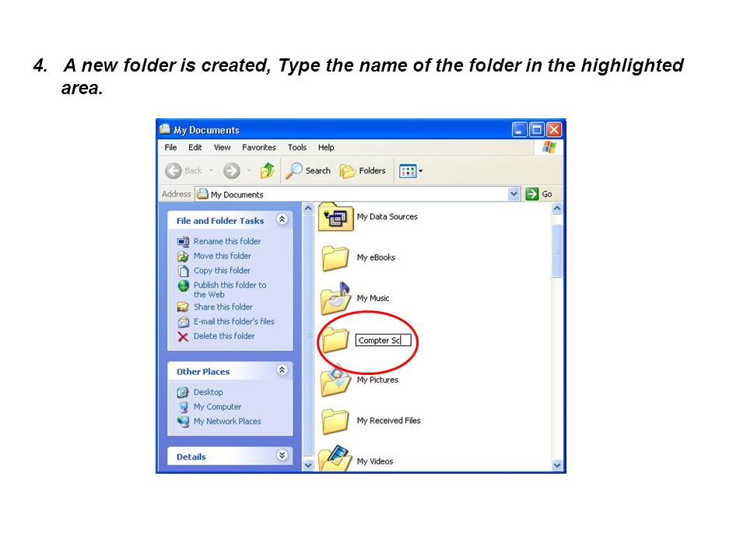
Task: Select the My Music folder icon
Action: point(335,299)
